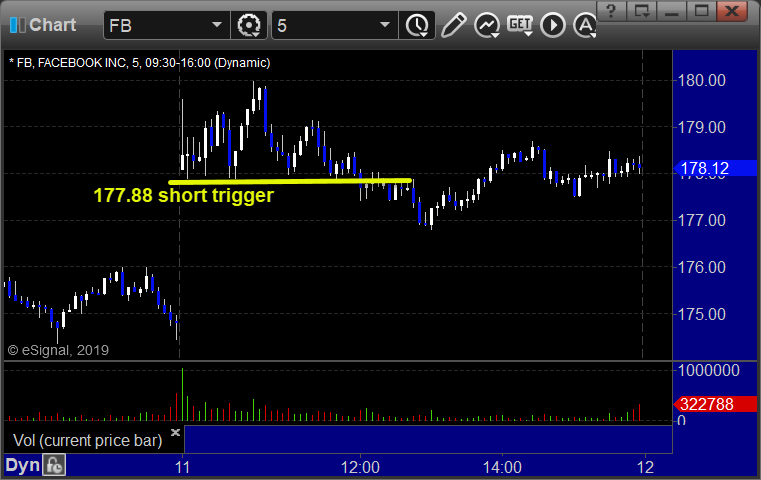Click the 178.12 current price marker
This screenshot has height=480, width=761.
click(x=715, y=168)
